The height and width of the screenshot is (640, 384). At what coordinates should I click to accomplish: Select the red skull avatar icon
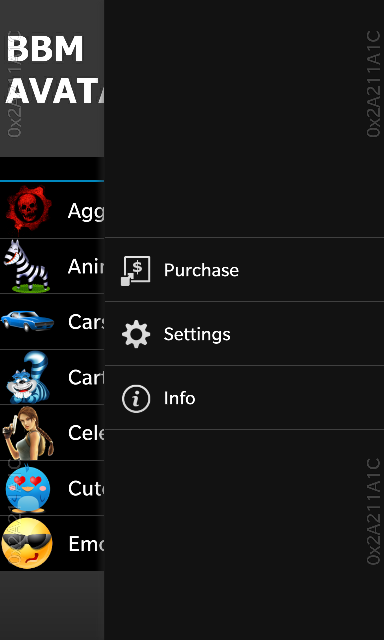(29, 210)
